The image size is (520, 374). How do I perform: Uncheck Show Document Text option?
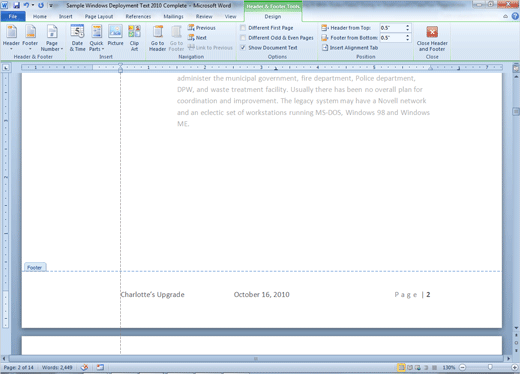[x=243, y=48]
